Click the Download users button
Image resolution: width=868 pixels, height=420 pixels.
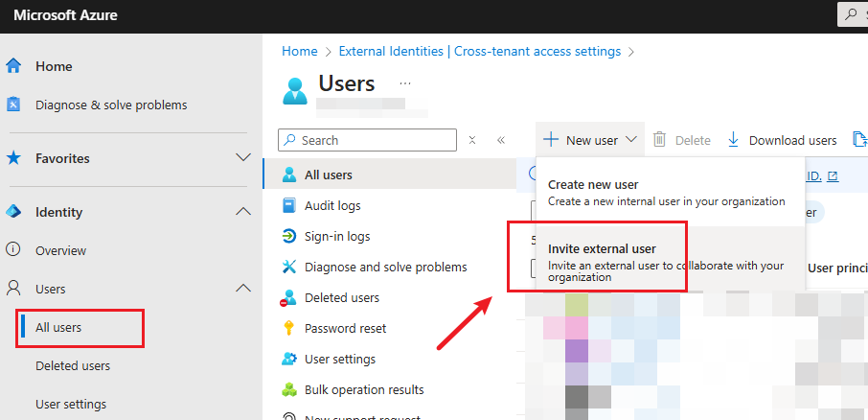pos(782,140)
